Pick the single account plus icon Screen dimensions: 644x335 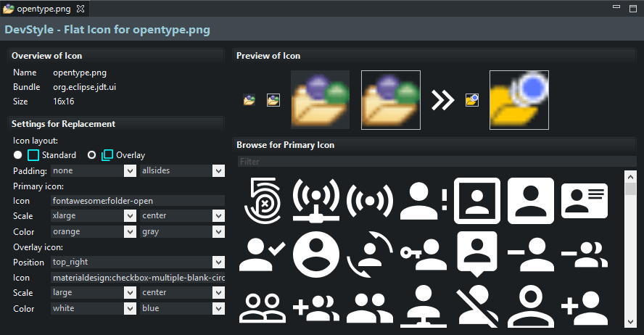pos(584,308)
